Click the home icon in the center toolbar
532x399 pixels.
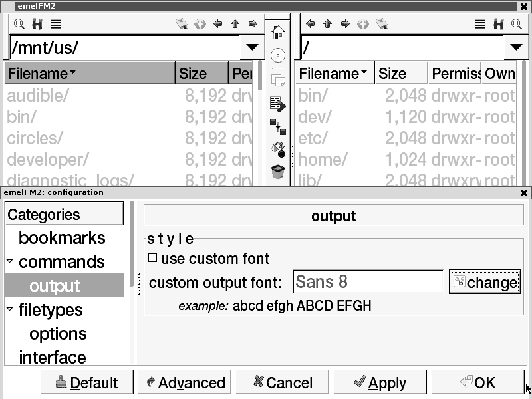tap(278, 33)
